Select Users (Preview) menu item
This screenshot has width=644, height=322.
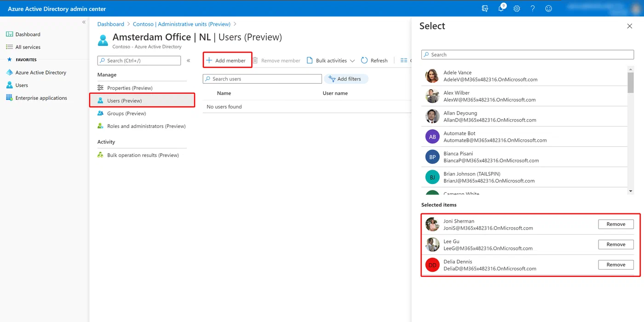pos(142,100)
